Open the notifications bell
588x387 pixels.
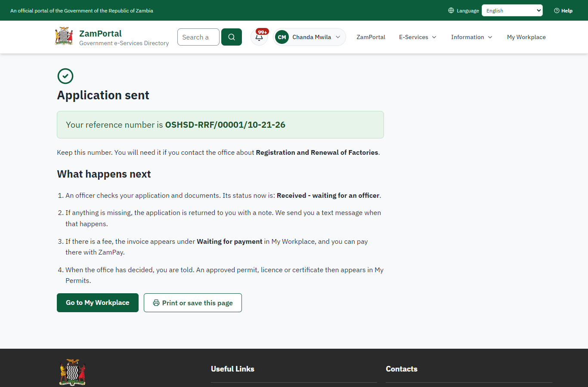[x=259, y=37]
